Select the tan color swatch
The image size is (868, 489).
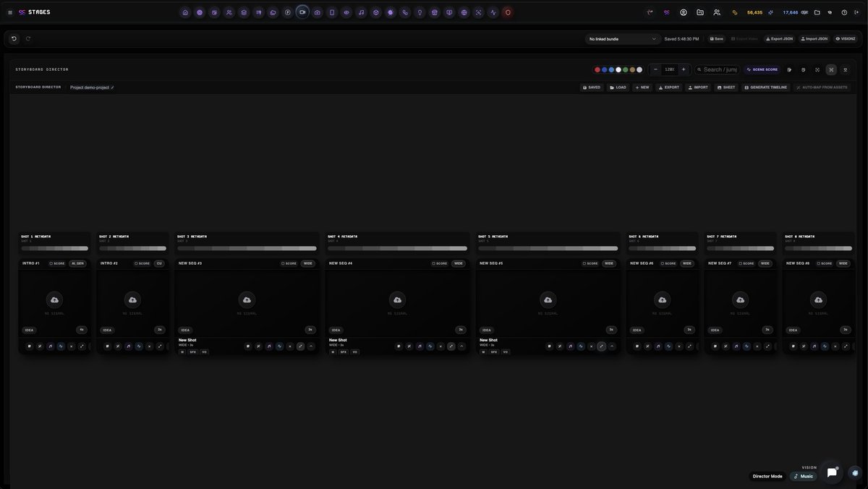pos(632,69)
